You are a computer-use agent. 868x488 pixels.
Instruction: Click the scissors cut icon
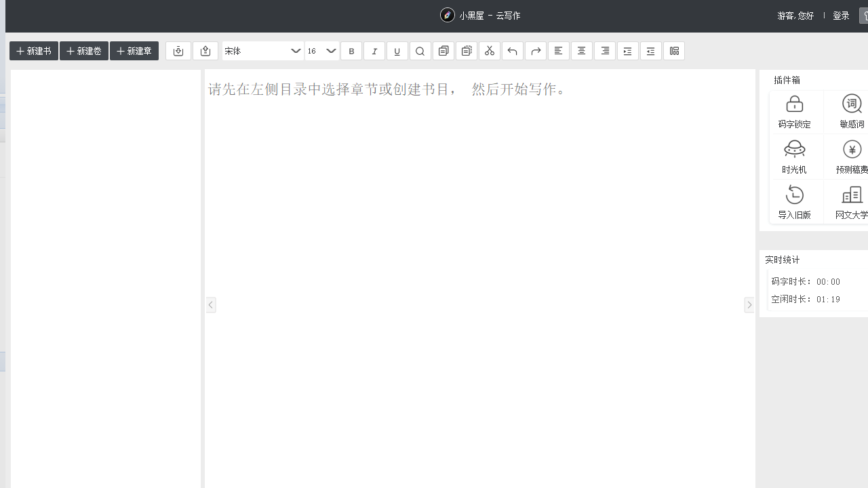(x=490, y=51)
